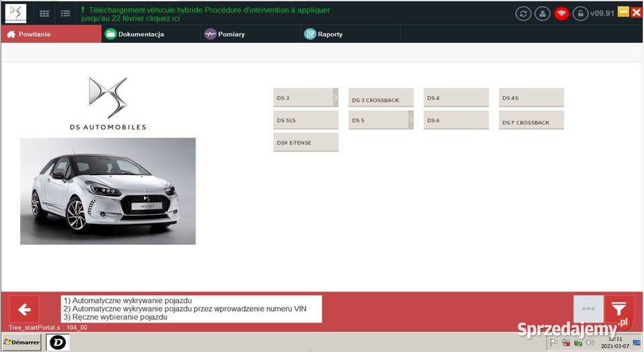This screenshot has width=644, height=352.
Task: Click the padlock icon
Action: (580, 13)
